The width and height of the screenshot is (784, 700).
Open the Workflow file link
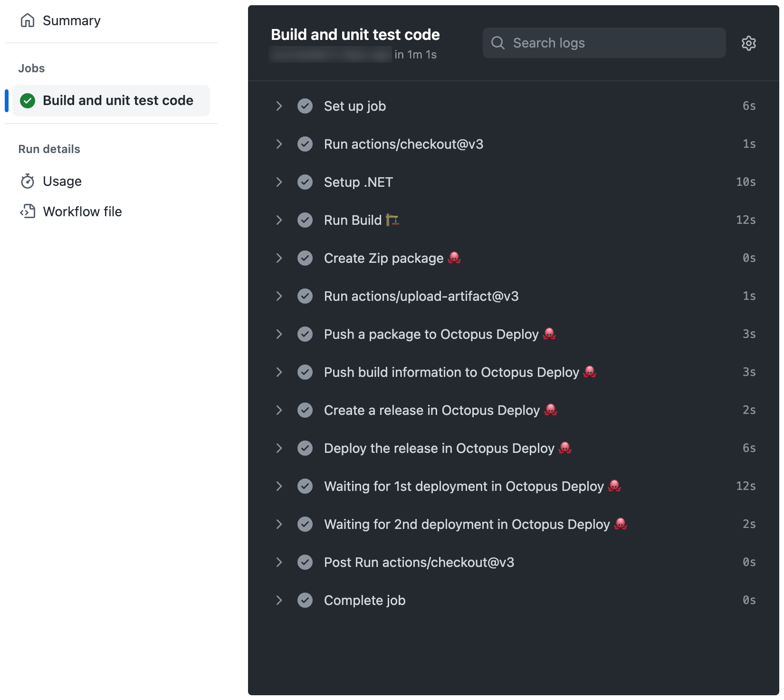click(82, 211)
